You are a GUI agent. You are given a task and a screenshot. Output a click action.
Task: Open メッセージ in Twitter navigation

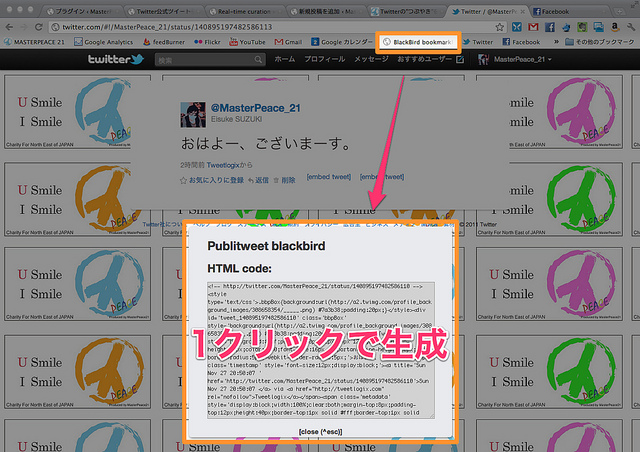[371, 59]
